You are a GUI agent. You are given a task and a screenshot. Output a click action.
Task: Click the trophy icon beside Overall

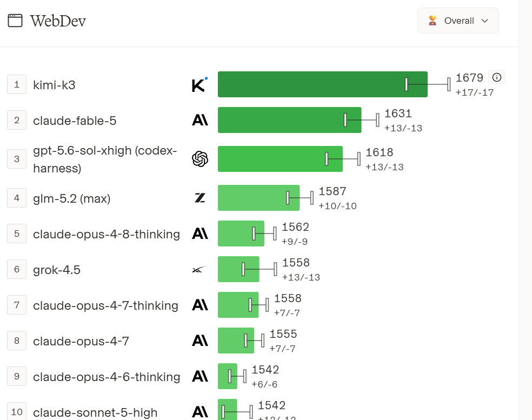[x=433, y=21]
